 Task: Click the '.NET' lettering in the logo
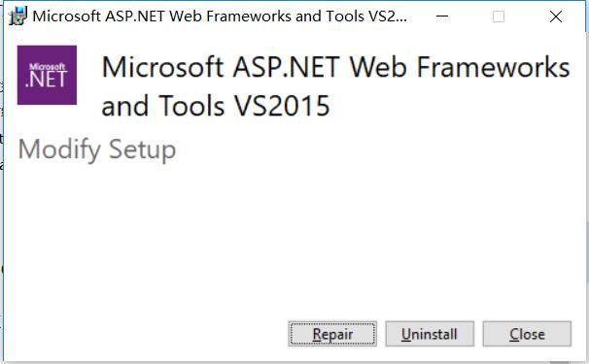point(47,80)
